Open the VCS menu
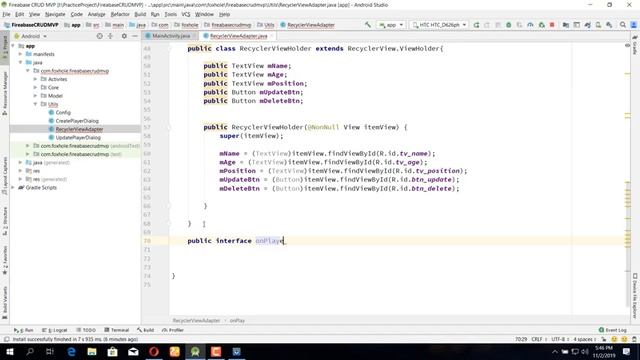The height and width of the screenshot is (360, 640). point(186,14)
